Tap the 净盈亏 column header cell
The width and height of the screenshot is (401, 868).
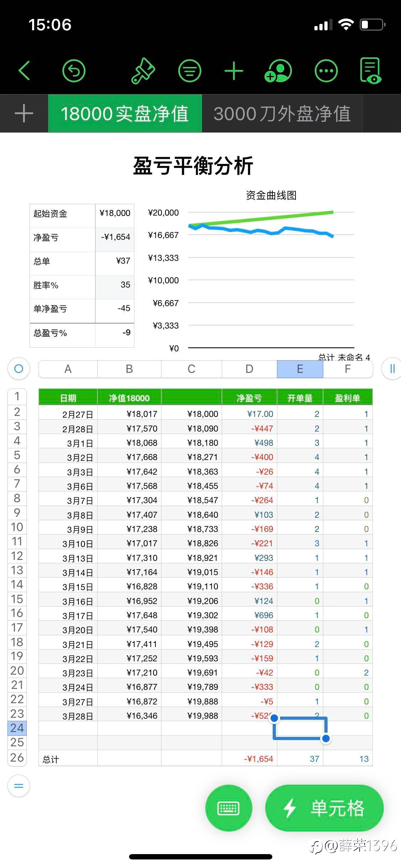250,398
